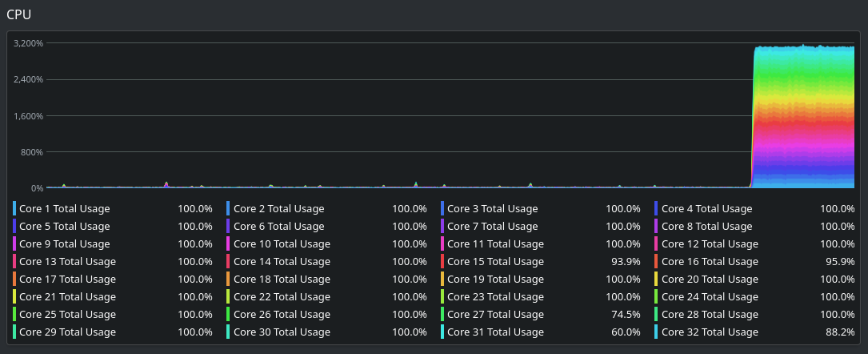Select the Core 27 Total Usage label
Screen dimensions: 868x354
[x=495, y=315]
